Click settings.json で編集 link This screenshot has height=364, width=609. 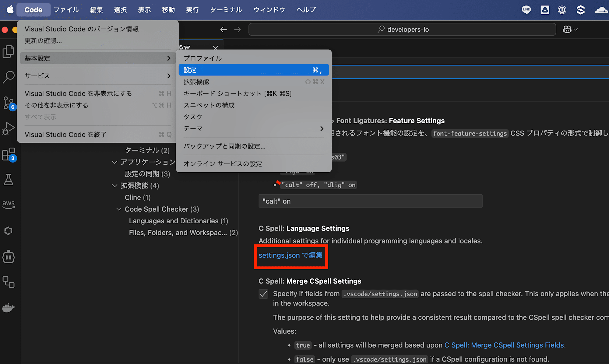[x=290, y=255]
